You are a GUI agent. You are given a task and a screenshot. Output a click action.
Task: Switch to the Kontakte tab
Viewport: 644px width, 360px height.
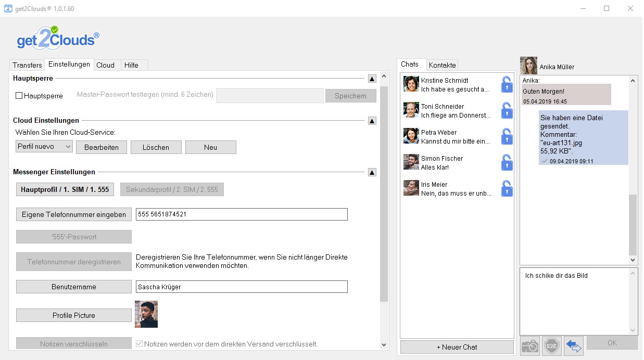click(443, 65)
